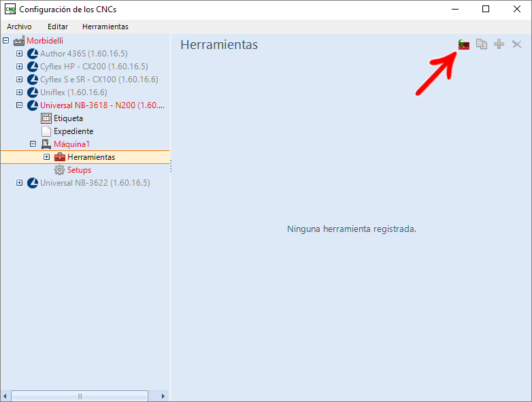Viewport: 532px width, 402px height.
Task: Select Cyflex HP - CX200 (1.60.16.5) entry
Action: (94, 67)
